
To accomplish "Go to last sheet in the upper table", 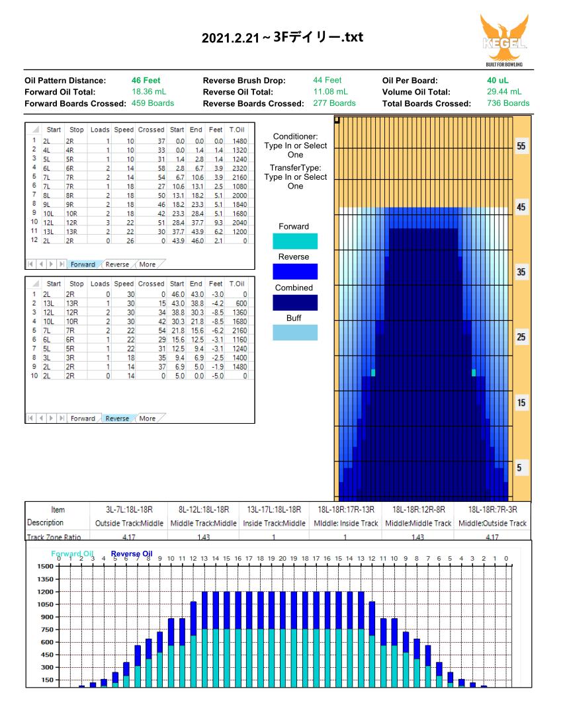I will tap(62, 264).
